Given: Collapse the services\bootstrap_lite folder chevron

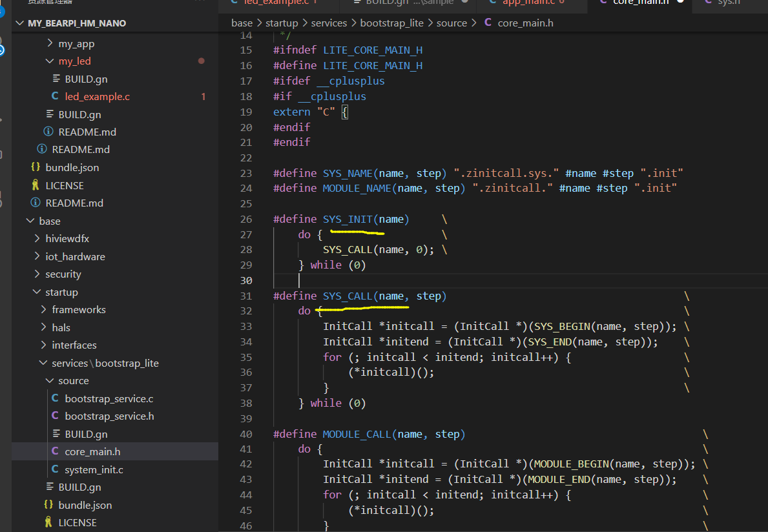Looking at the screenshot, I should (x=43, y=363).
